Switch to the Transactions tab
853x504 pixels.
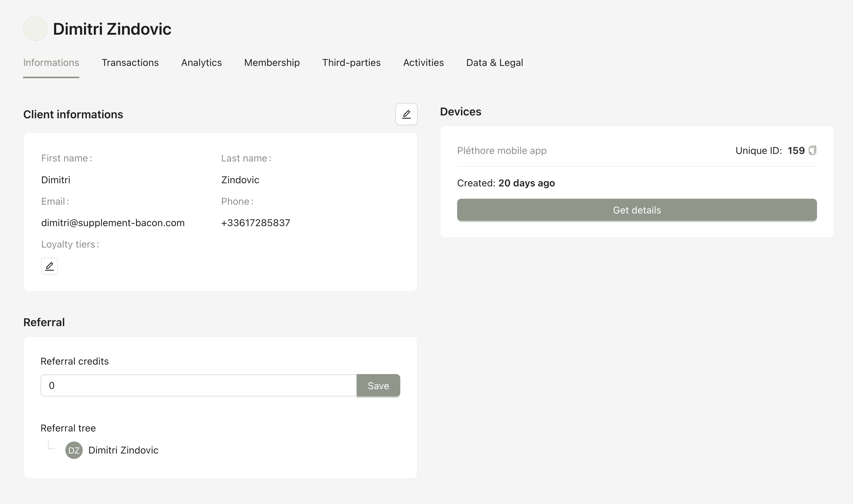pyautogui.click(x=130, y=62)
